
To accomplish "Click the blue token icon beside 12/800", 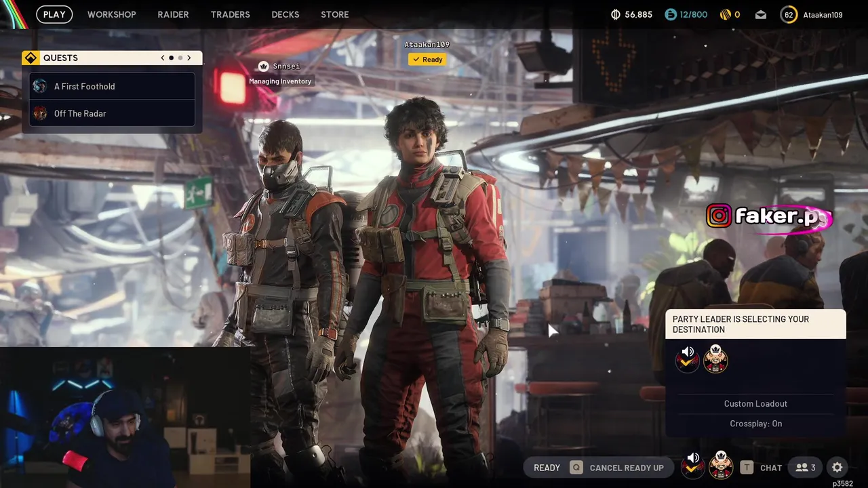I will [671, 14].
